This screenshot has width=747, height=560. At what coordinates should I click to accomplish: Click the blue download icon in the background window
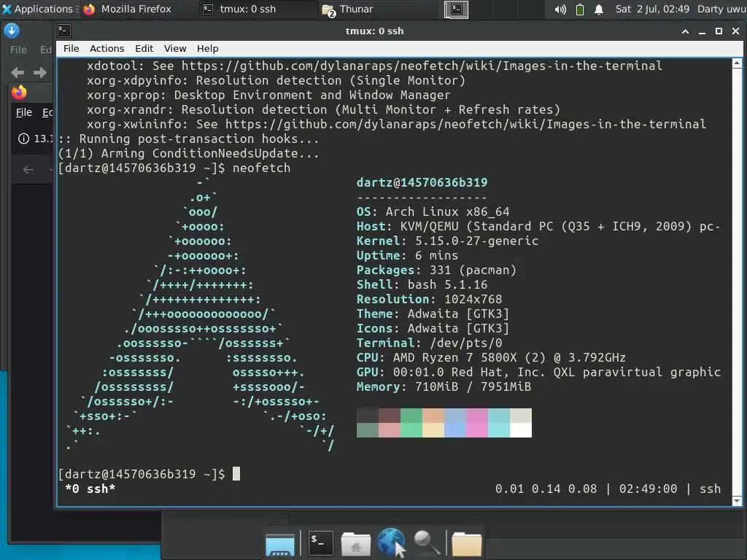point(12,31)
